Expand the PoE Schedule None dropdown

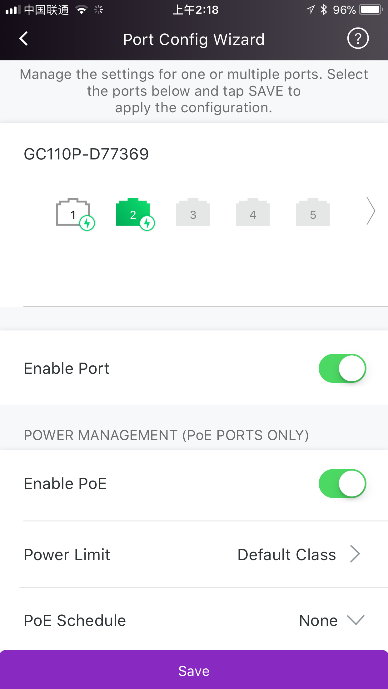(355, 620)
